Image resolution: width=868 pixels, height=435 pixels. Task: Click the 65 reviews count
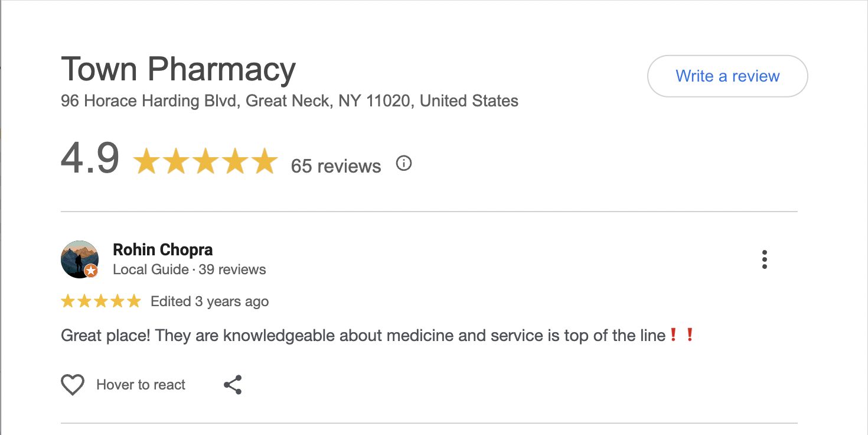[x=335, y=166]
